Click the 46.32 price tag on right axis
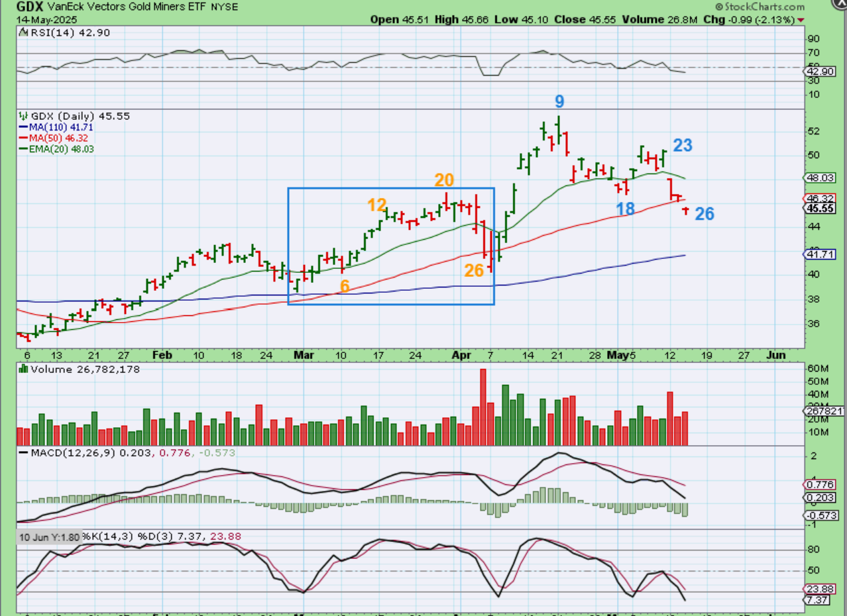This screenshot has height=616, width=847. tap(819, 198)
